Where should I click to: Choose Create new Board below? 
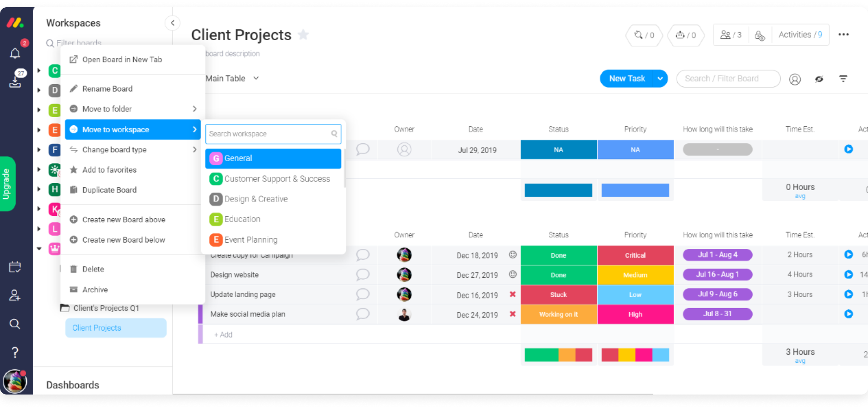(132, 240)
